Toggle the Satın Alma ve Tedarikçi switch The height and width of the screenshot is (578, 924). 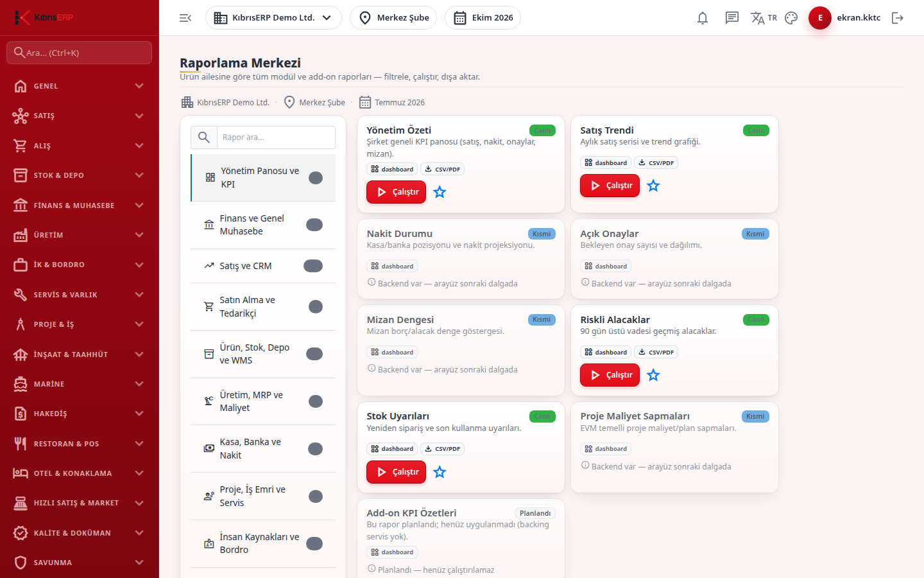(315, 307)
